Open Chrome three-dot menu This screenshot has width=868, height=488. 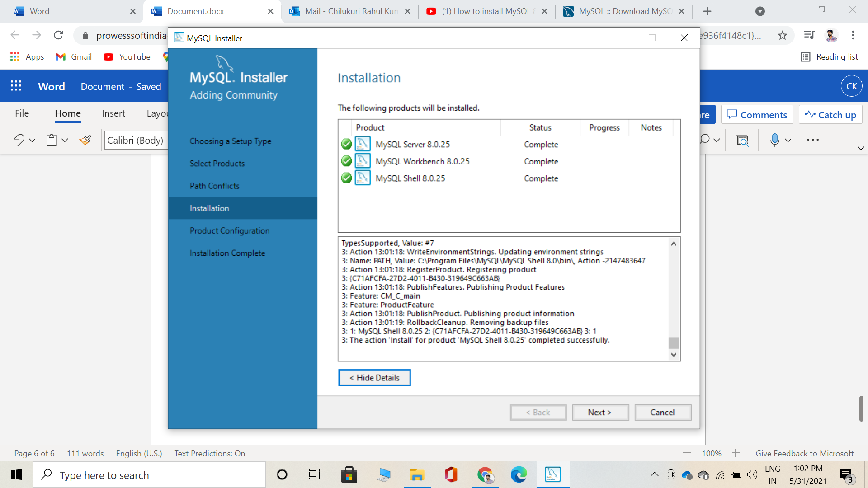[853, 35]
